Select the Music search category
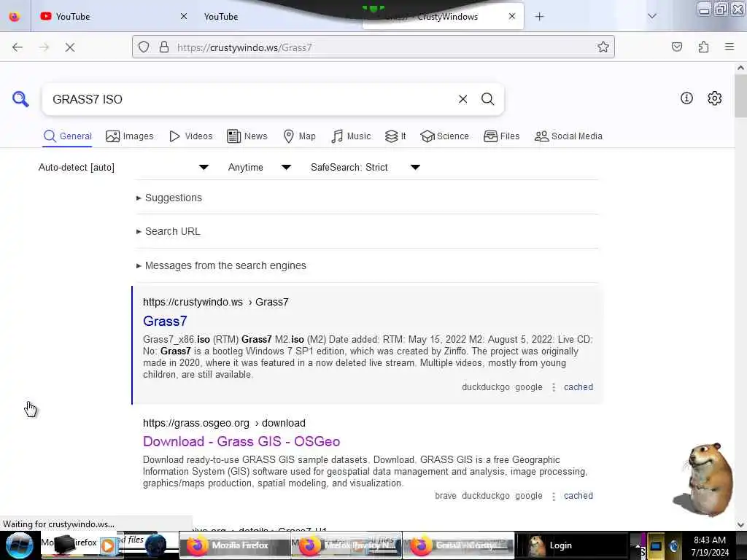Image resolution: width=747 pixels, height=560 pixels. pos(351,136)
